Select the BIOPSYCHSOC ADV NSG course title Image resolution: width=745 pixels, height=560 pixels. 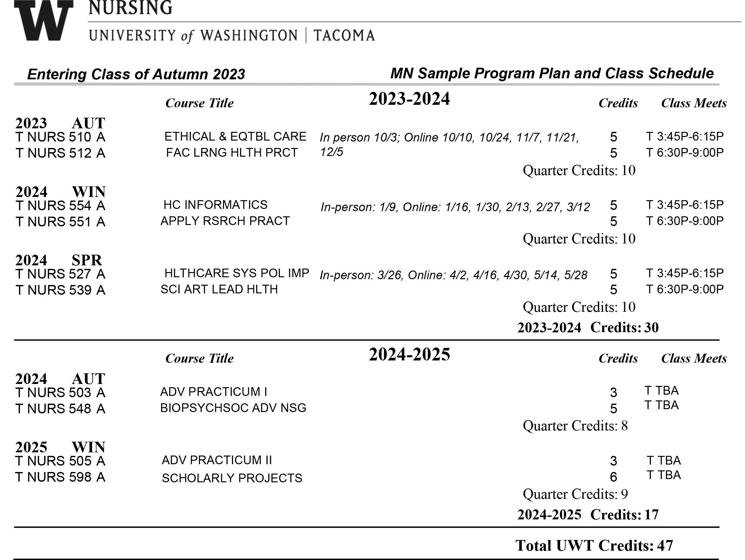tap(233, 408)
